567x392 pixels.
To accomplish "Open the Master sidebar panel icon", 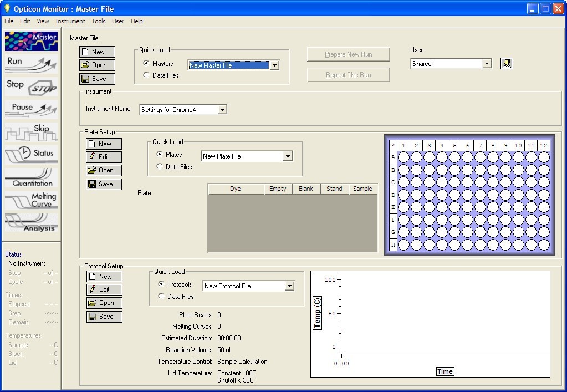I will [31, 41].
